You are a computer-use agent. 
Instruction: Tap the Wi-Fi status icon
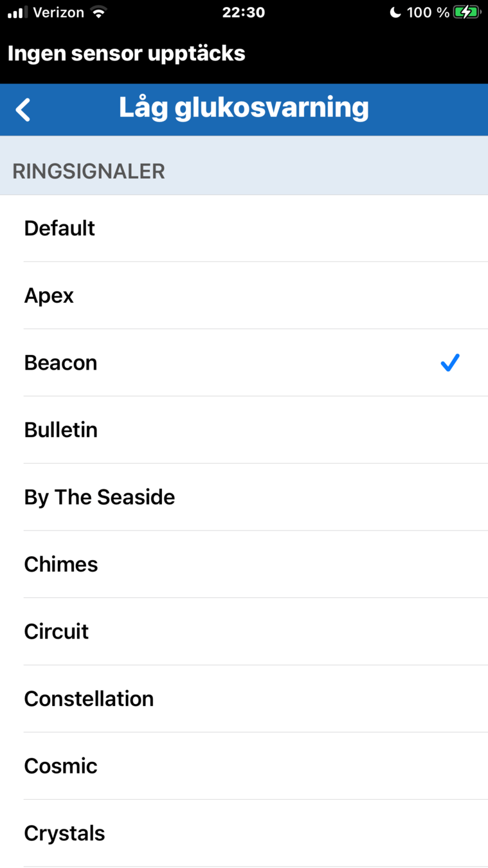98,12
